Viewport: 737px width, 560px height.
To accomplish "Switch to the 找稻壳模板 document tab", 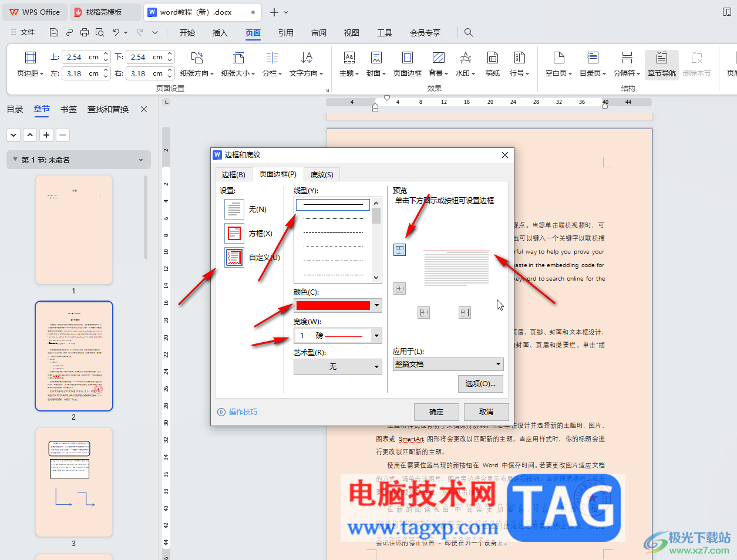I will [106, 12].
